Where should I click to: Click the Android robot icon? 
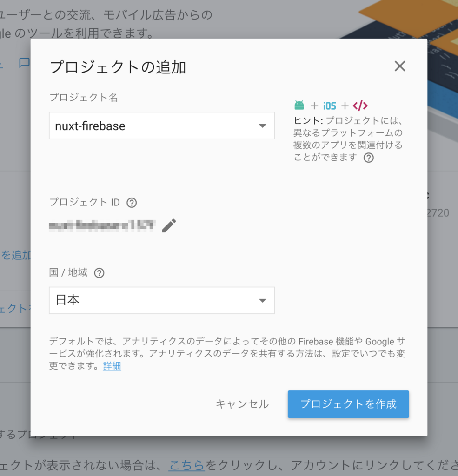pos(299,106)
